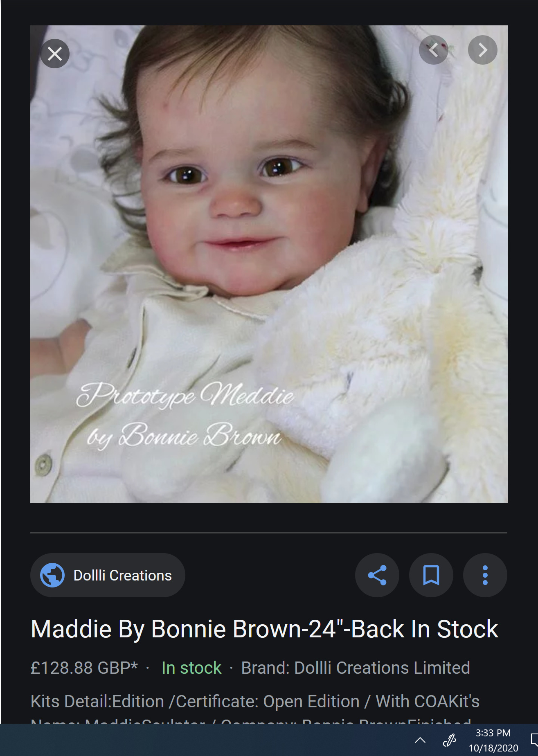This screenshot has height=756, width=538.
Task: Open the clock and date flyout
Action: coord(493,740)
